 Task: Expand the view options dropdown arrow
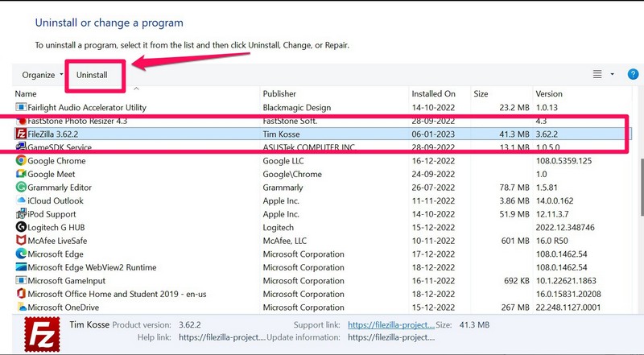click(x=613, y=75)
